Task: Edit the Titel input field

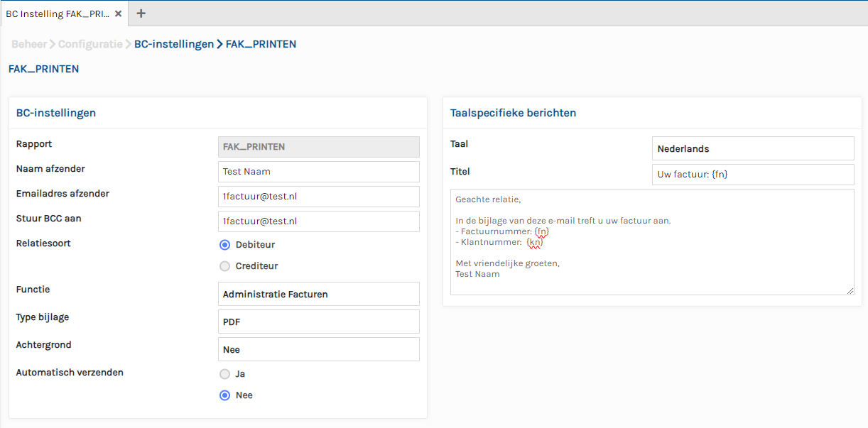Action: click(x=752, y=175)
